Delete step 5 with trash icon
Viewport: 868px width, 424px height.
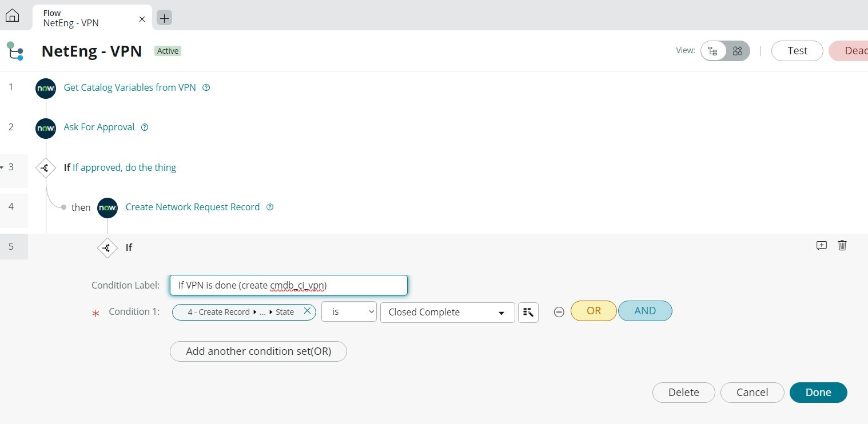click(x=842, y=245)
